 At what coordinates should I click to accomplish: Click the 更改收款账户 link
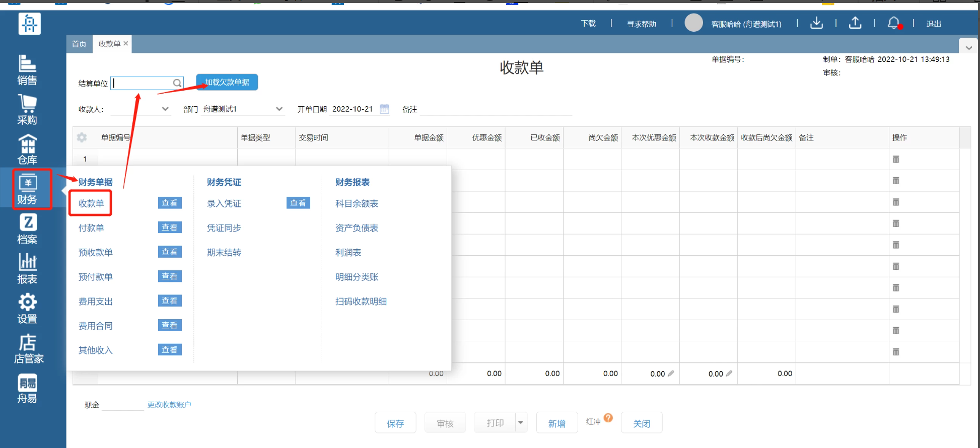click(x=169, y=405)
